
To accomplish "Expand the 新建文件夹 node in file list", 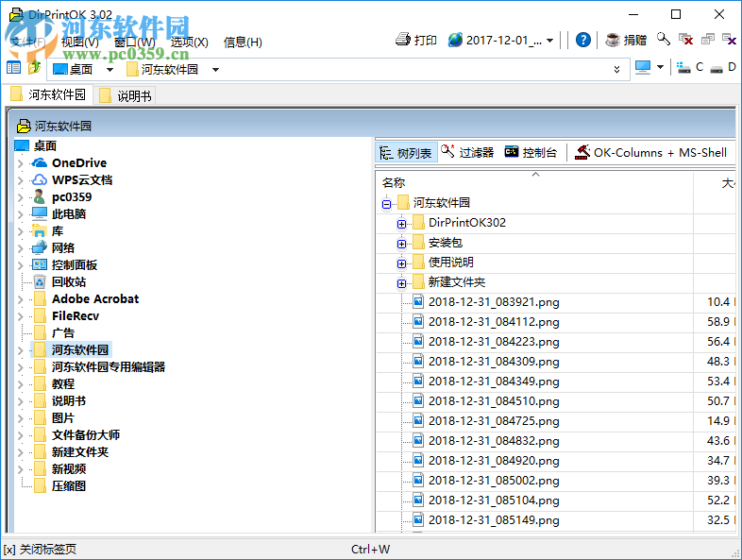I will (x=402, y=283).
